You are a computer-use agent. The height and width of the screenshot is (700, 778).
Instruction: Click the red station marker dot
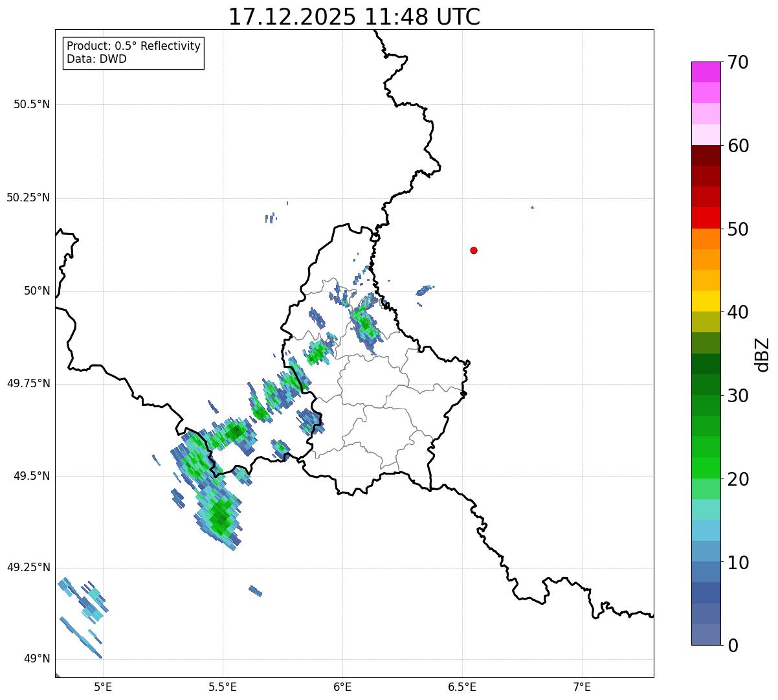click(474, 250)
